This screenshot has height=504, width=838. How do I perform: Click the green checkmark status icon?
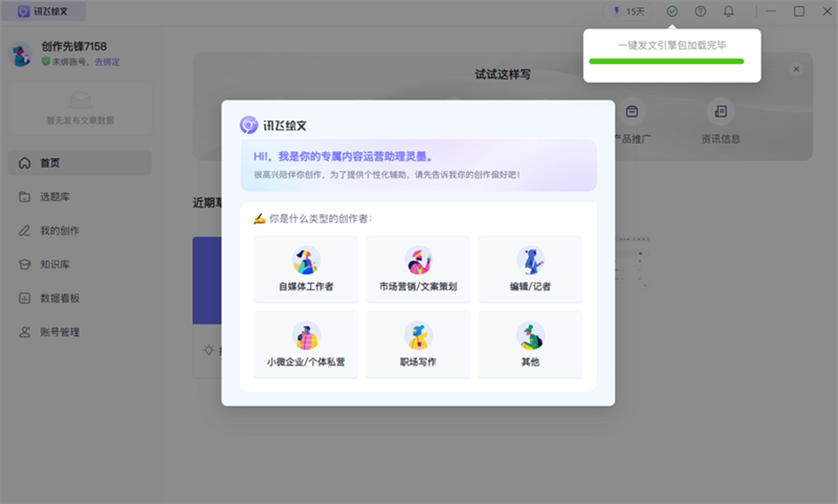(672, 11)
